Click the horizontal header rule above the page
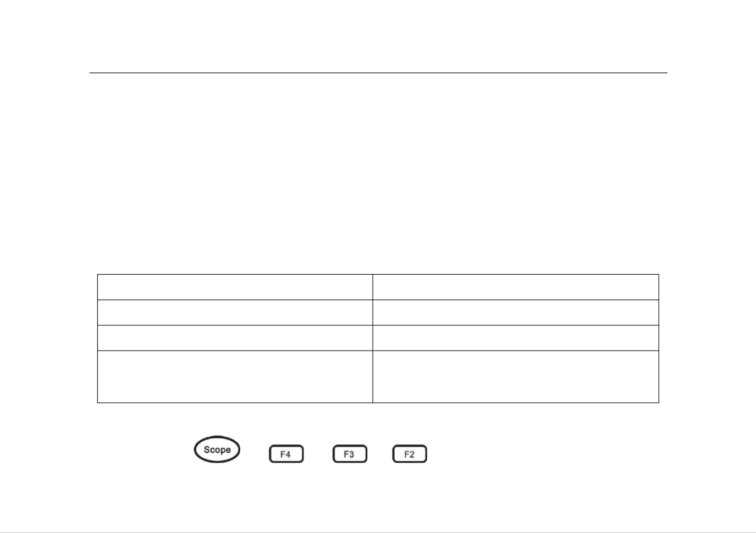 [x=378, y=73]
